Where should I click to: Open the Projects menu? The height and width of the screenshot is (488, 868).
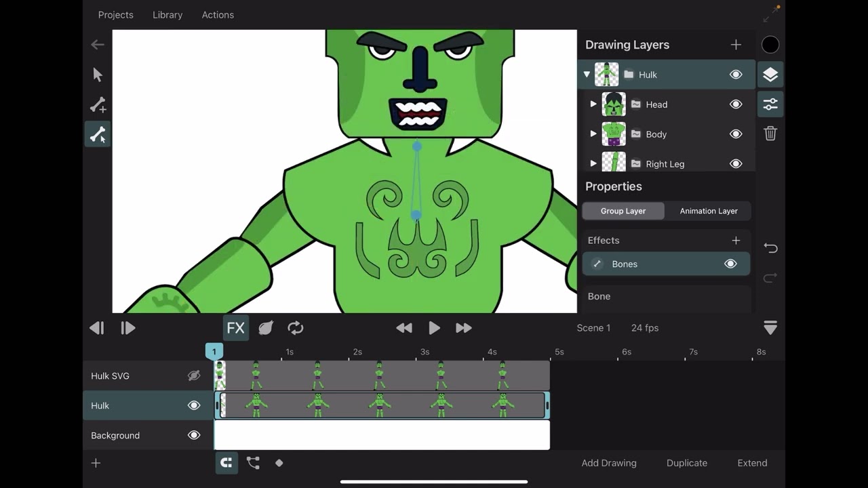tap(116, 15)
